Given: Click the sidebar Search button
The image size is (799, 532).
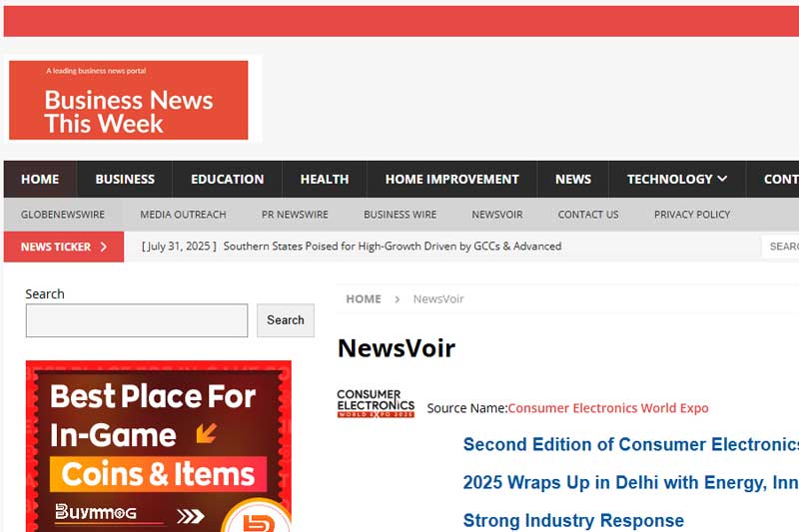Looking at the screenshot, I should tap(286, 320).
